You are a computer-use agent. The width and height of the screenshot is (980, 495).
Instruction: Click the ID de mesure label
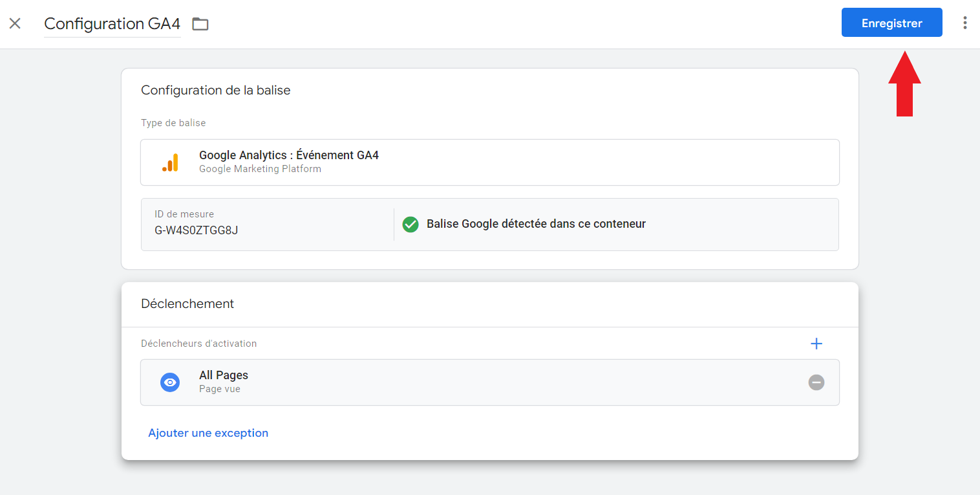click(x=184, y=214)
